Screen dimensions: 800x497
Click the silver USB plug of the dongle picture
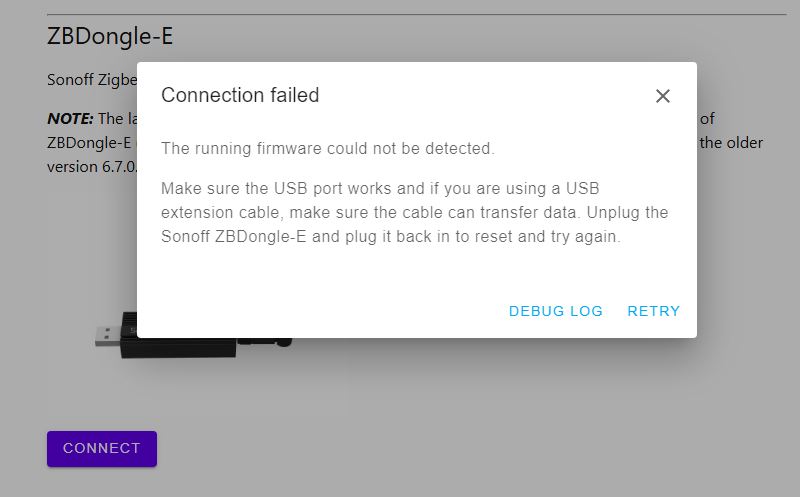(108, 336)
